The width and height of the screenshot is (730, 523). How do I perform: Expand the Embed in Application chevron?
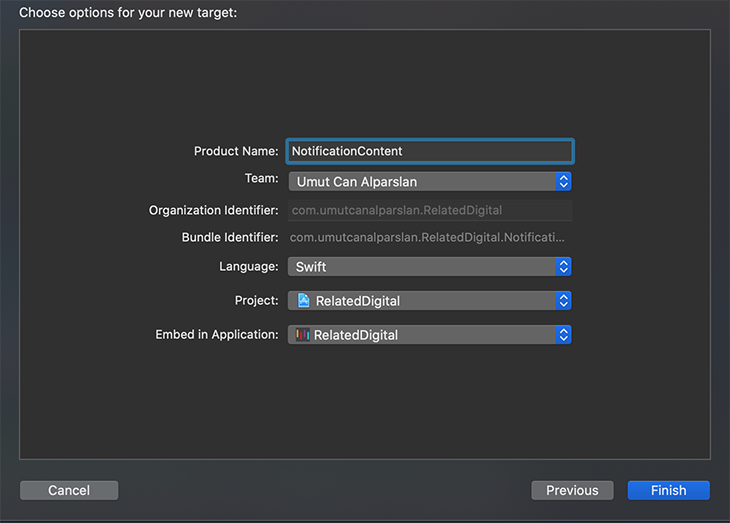[563, 335]
